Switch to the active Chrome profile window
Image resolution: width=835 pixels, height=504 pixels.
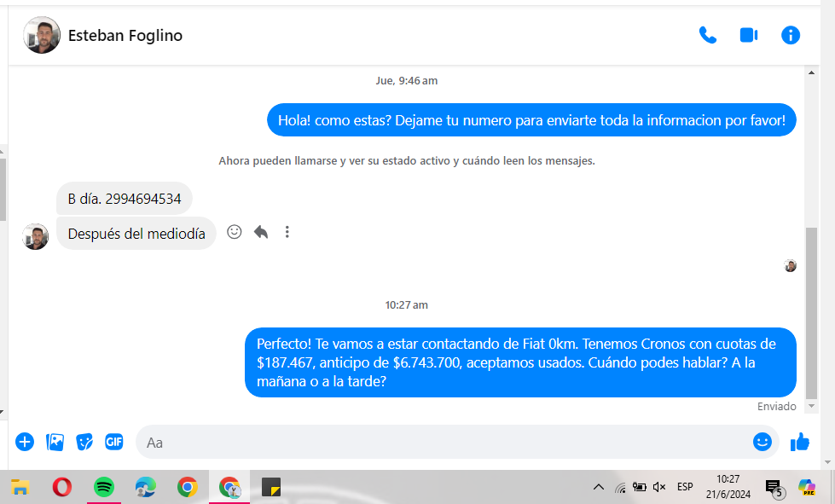[229, 487]
